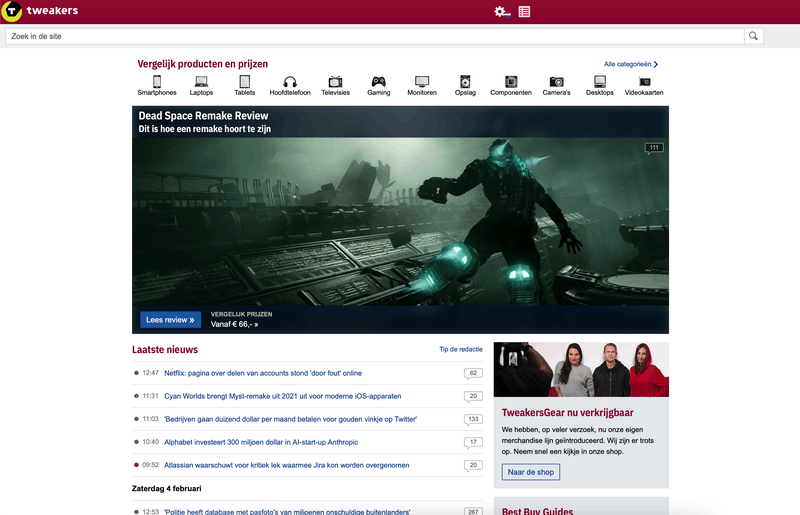Open Atlassian Jira lek news article
The height and width of the screenshot is (515, 800).
point(287,465)
